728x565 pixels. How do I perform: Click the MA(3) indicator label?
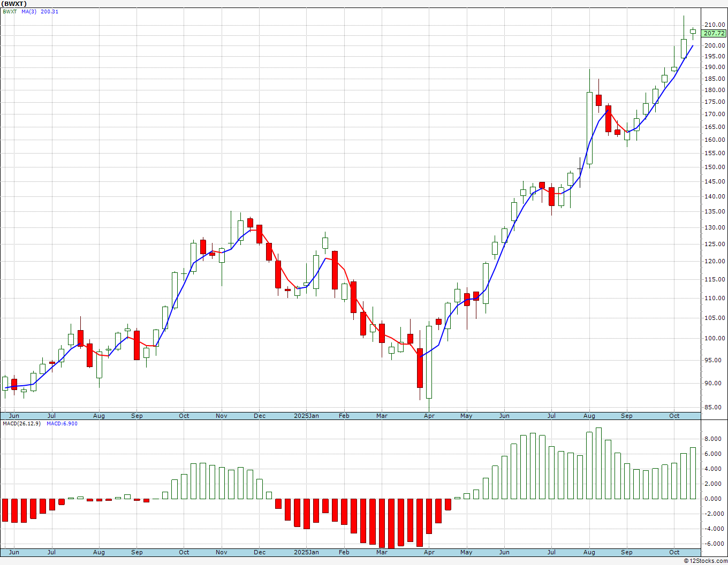click(x=29, y=11)
